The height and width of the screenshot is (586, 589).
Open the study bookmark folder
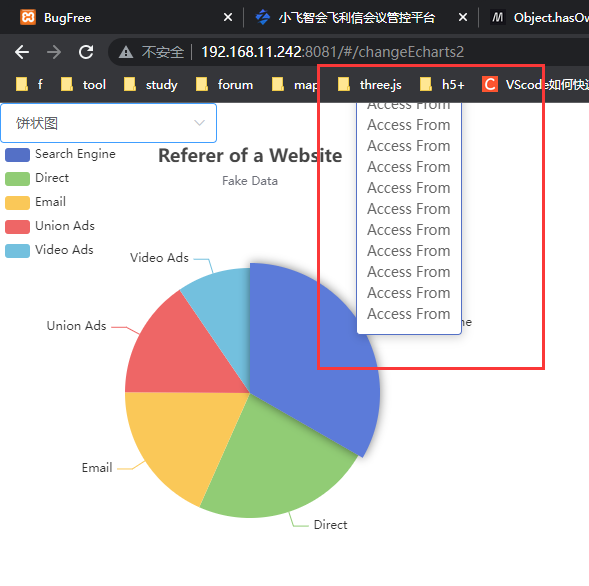150,85
